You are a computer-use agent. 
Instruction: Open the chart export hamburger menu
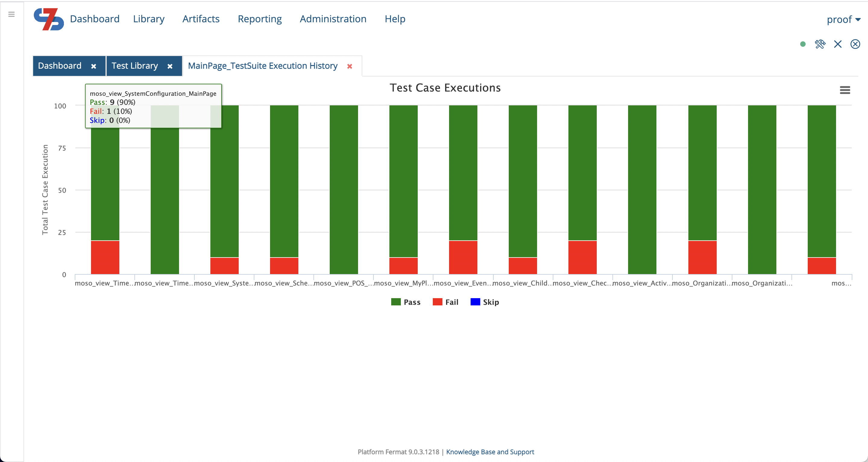tap(846, 90)
